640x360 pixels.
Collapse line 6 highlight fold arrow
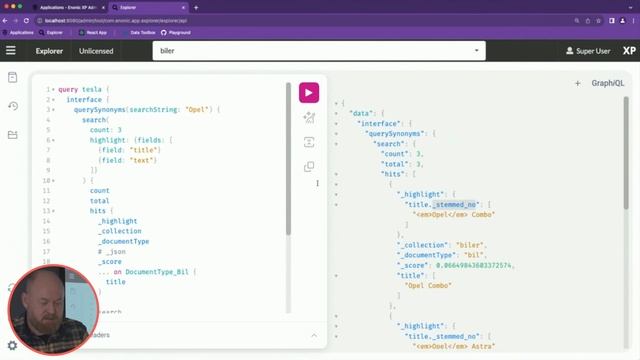coord(53,140)
